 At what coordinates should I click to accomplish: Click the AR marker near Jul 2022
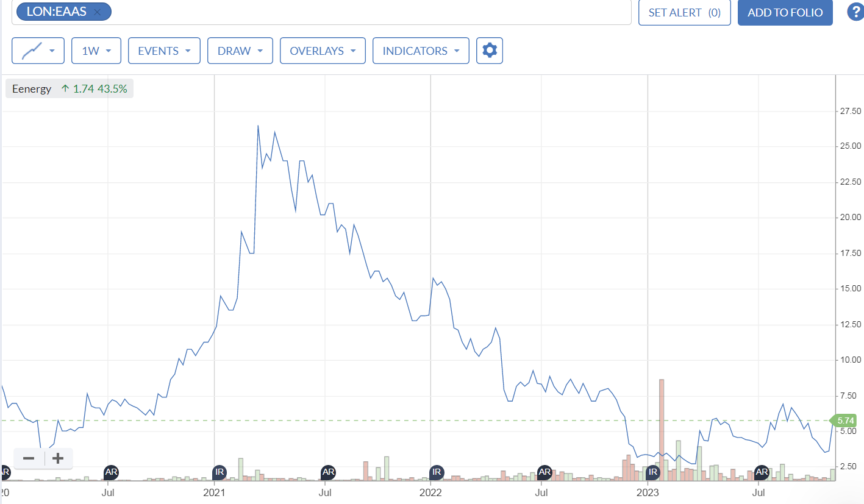[x=544, y=472]
